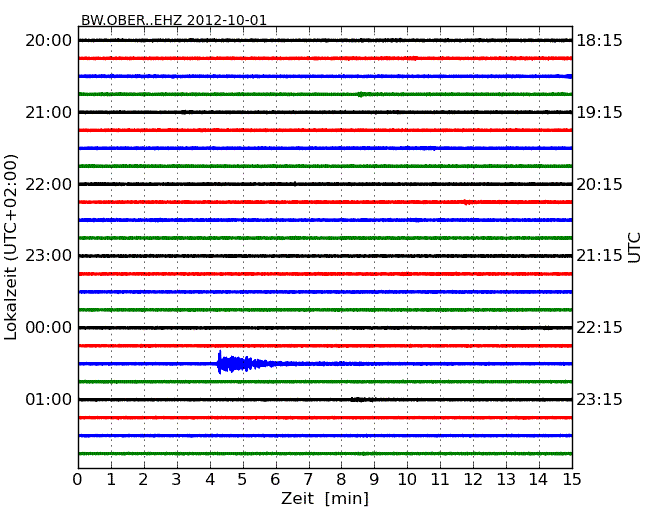Click the x-axis tick label 13

[x=506, y=479]
